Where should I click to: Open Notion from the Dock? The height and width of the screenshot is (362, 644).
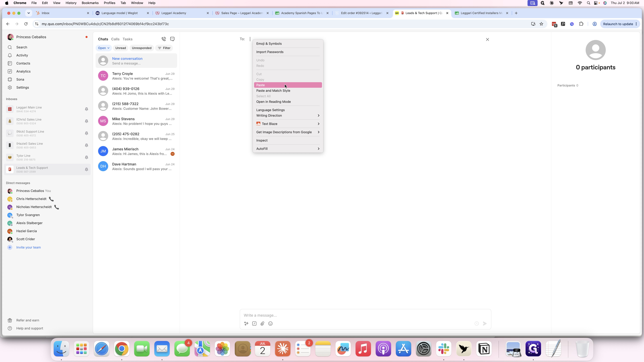point(484,349)
